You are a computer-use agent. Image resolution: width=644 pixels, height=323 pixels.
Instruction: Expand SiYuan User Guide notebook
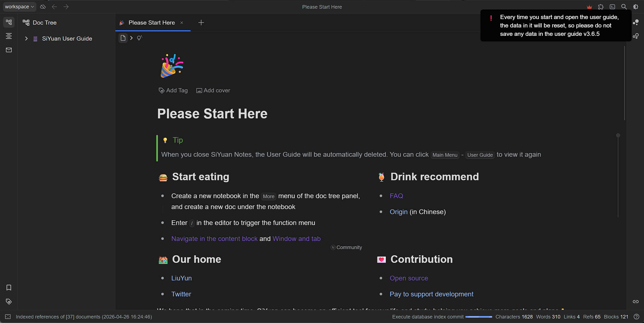click(x=26, y=39)
